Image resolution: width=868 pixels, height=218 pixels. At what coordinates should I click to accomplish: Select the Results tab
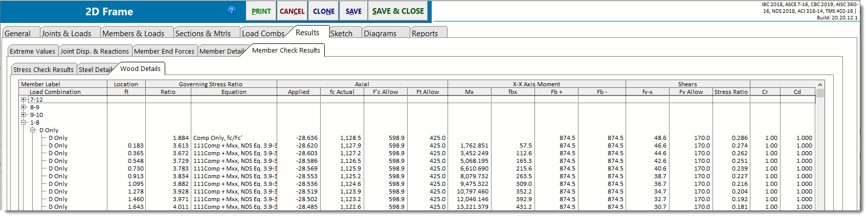[x=307, y=32]
